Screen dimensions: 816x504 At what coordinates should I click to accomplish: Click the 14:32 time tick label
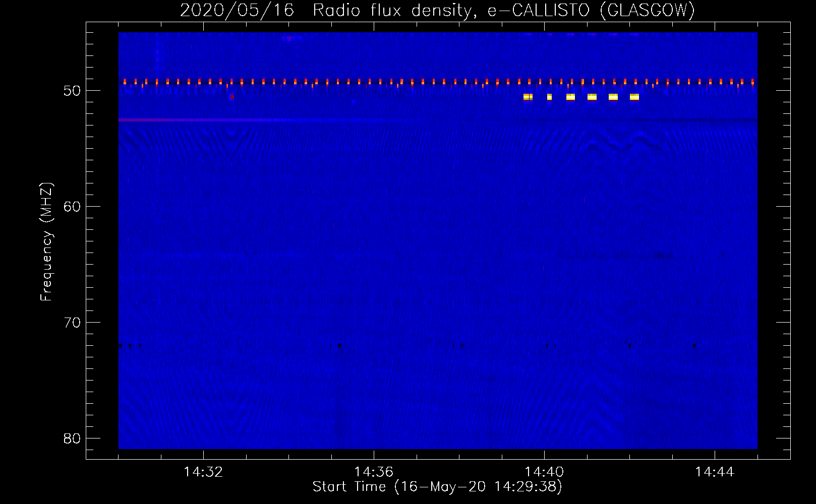tap(203, 472)
